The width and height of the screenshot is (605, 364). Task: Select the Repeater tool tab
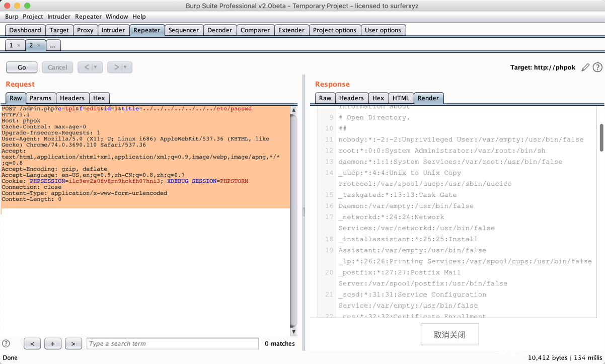click(x=147, y=30)
